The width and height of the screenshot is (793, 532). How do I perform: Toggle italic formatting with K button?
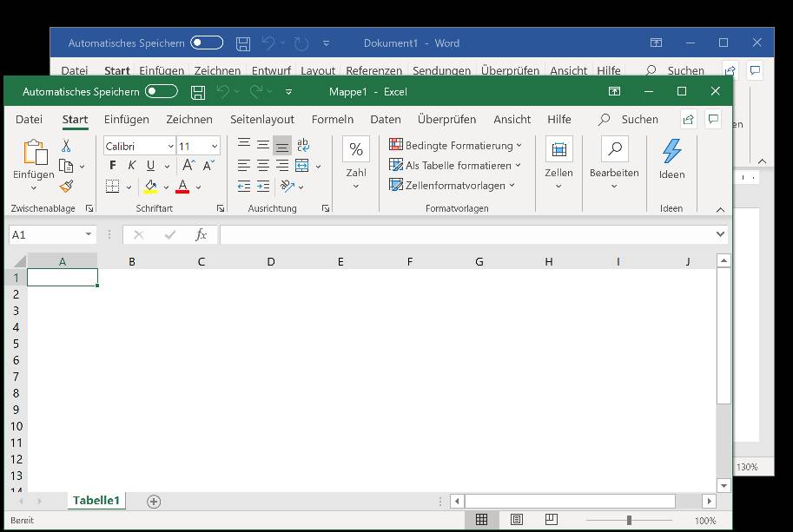(132, 166)
